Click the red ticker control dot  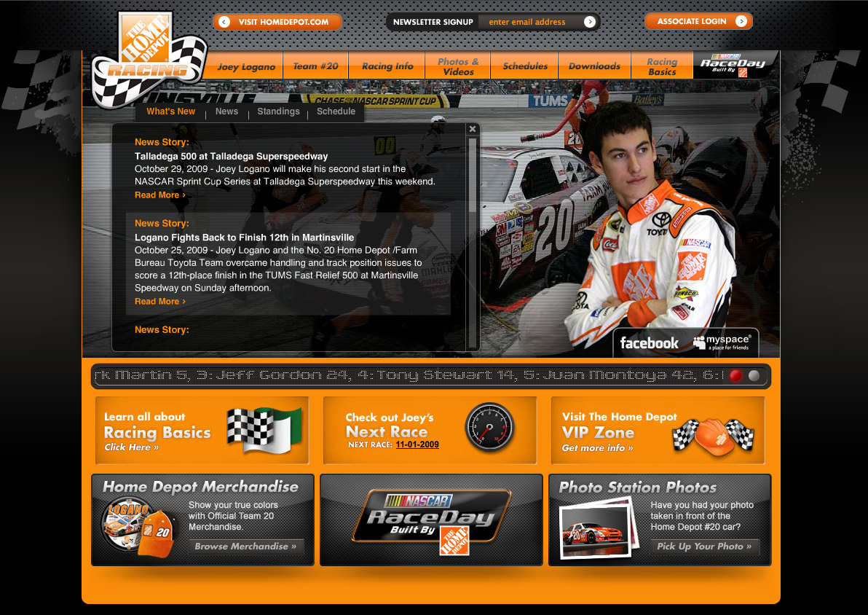735,376
